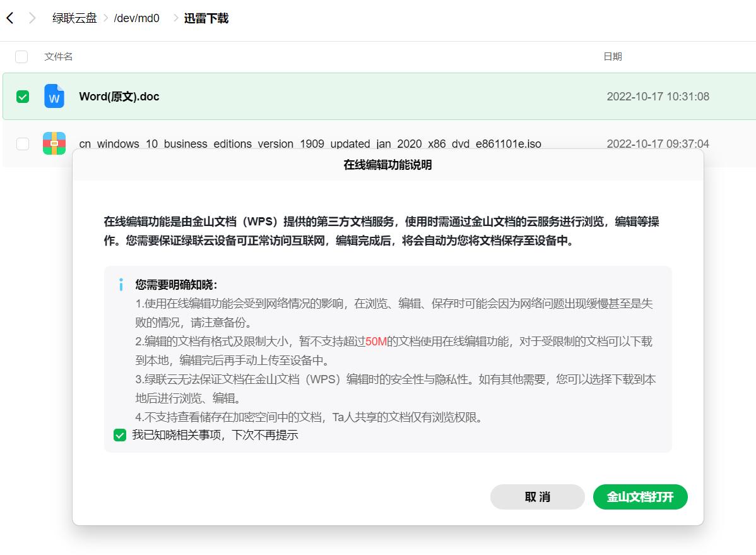Open the /dev/md0 breadcrumb
The height and width of the screenshot is (555, 756).
137,18
